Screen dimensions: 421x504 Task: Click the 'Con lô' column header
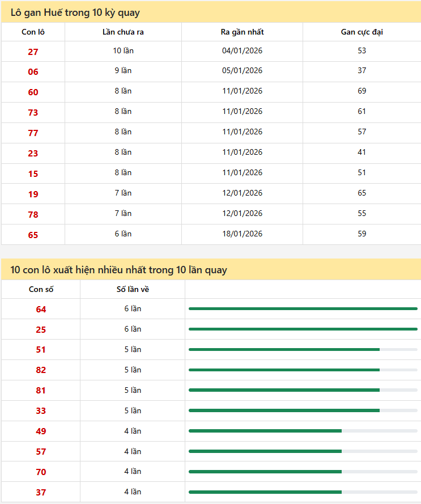(33, 32)
